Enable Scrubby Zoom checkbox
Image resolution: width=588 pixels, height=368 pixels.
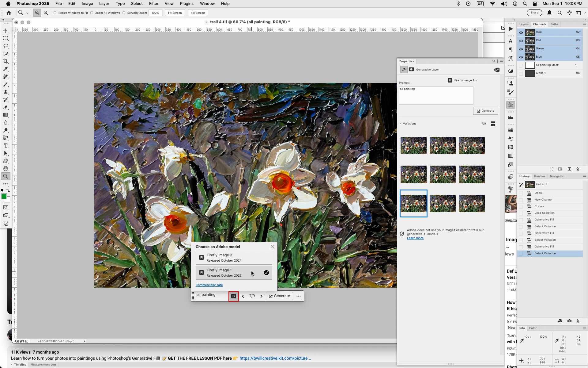tap(124, 13)
